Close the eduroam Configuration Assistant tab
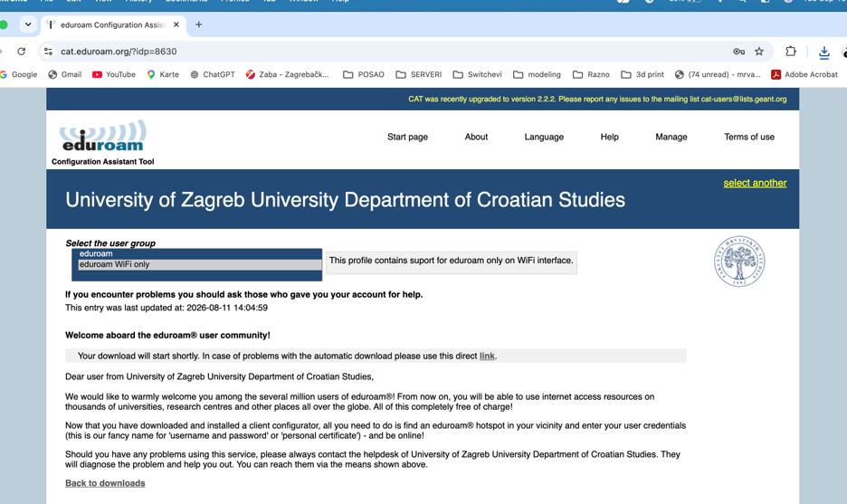Image resolution: width=847 pixels, height=504 pixels. [176, 24]
